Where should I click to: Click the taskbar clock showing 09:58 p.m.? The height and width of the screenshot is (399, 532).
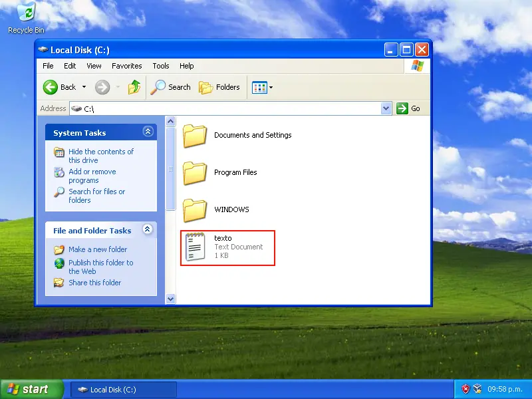(505, 389)
